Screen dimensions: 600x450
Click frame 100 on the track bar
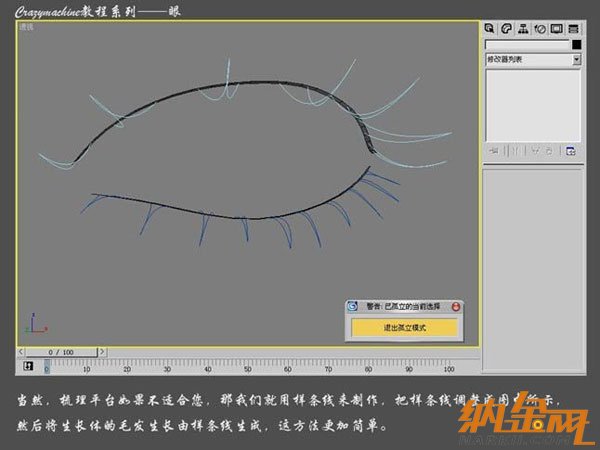449,369
